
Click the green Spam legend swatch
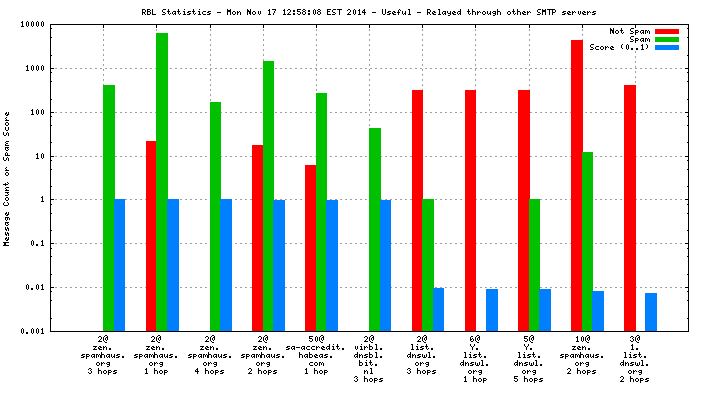pyautogui.click(x=667, y=40)
